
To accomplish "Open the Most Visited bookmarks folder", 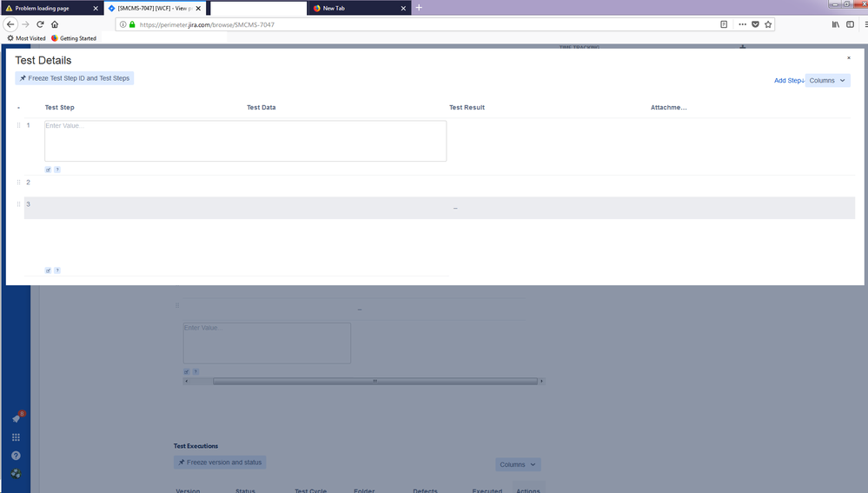I will [x=26, y=38].
